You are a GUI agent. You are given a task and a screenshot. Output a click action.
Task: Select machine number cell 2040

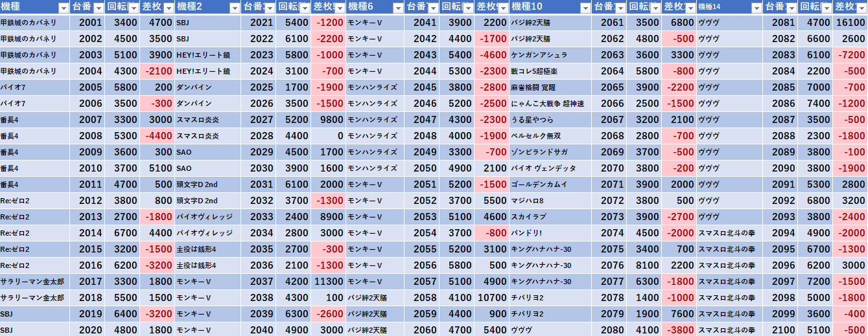point(258,330)
